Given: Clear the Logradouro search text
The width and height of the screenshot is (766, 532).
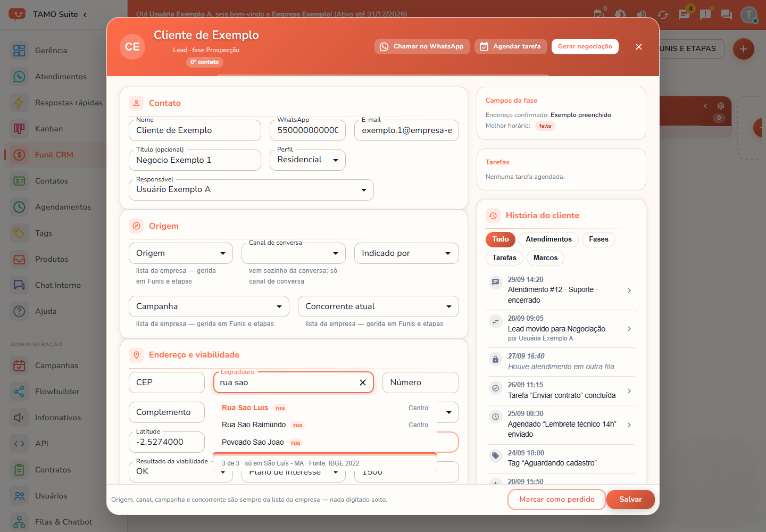Looking at the screenshot, I should coord(363,383).
